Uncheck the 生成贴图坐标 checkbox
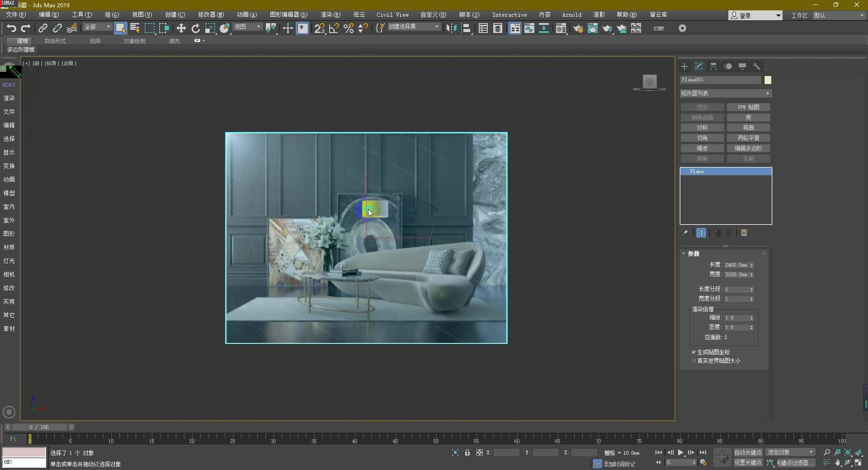The width and height of the screenshot is (868, 470). click(x=693, y=352)
